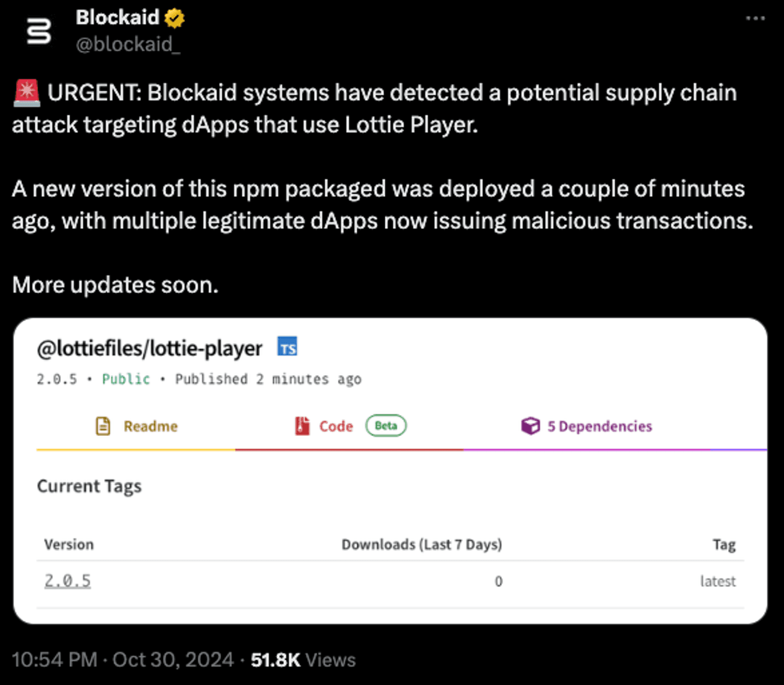
Task: Click the blue TS TypeScript badge
Action: (x=287, y=347)
